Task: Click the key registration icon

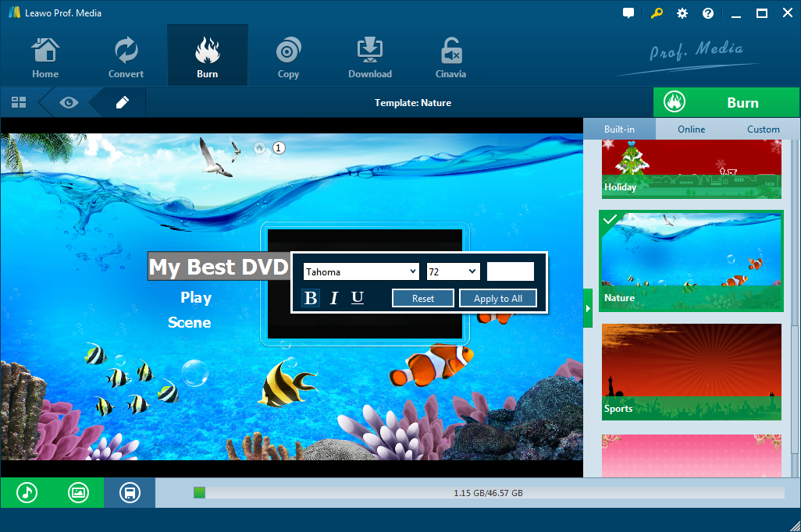Action: (656, 13)
